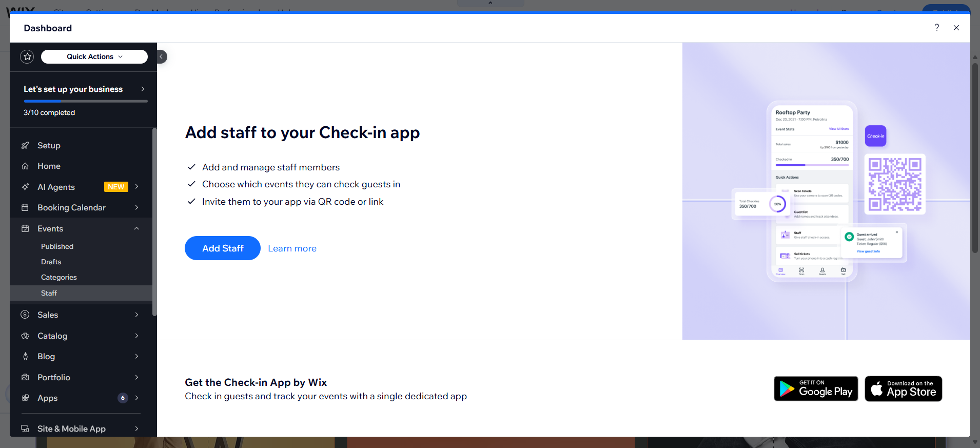Expand the Apps chevron
The image size is (980, 448).
click(x=136, y=398)
